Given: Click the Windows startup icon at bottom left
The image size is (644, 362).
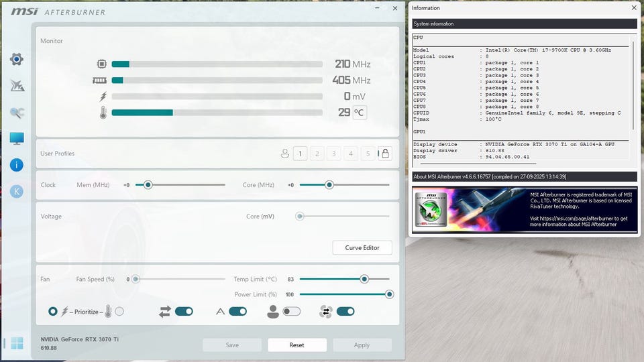Looking at the screenshot, I should [x=17, y=343].
